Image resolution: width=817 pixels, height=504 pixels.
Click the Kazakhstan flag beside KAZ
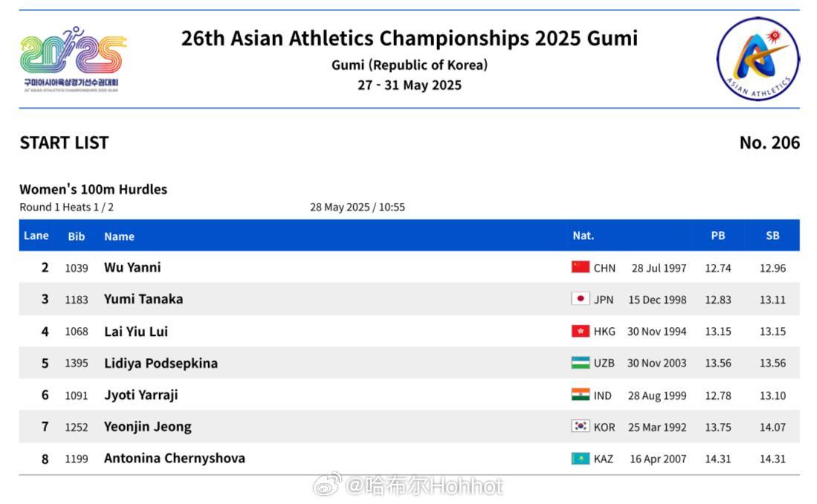[580, 458]
